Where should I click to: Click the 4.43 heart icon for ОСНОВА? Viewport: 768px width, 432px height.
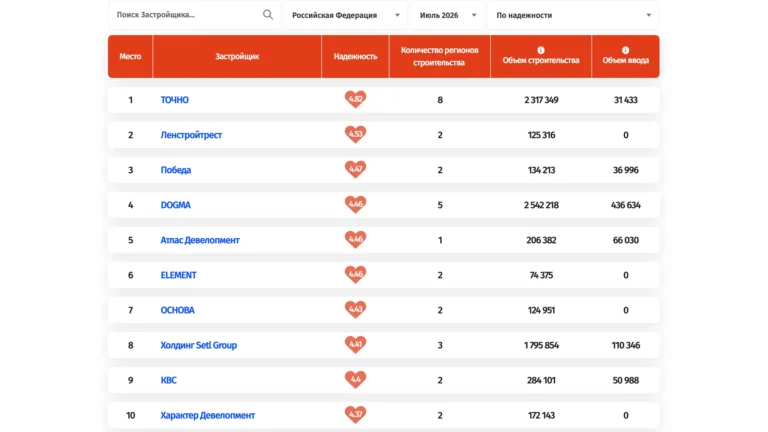coord(355,310)
